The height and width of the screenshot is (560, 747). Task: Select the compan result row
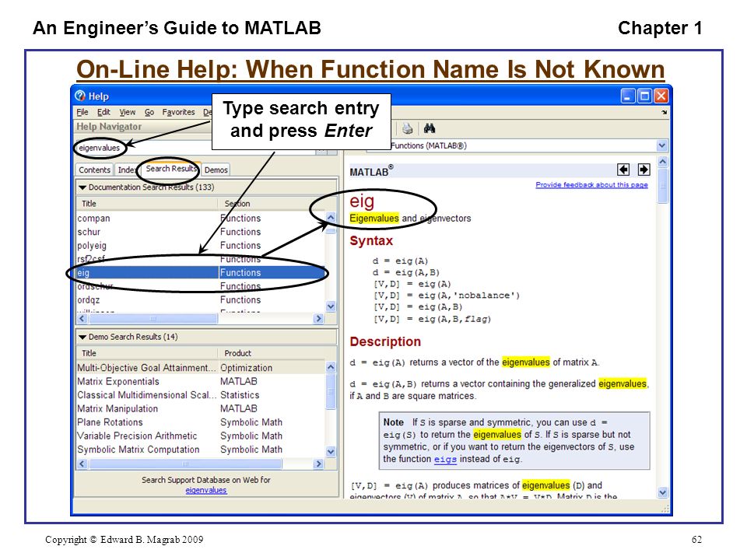[x=200, y=218]
